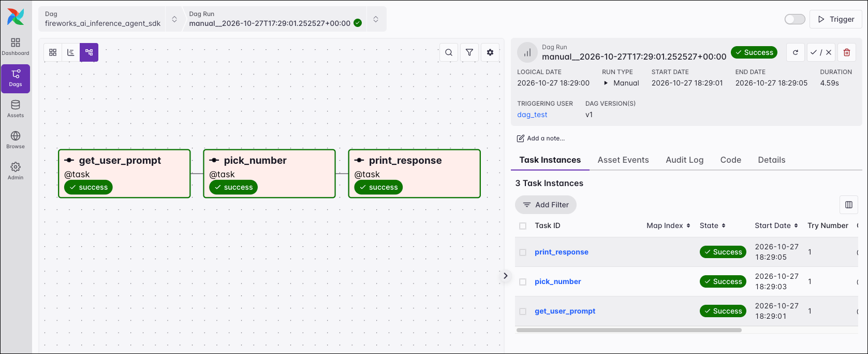The height and width of the screenshot is (354, 868).
Task: Open the pick_number task link
Action: pos(558,281)
